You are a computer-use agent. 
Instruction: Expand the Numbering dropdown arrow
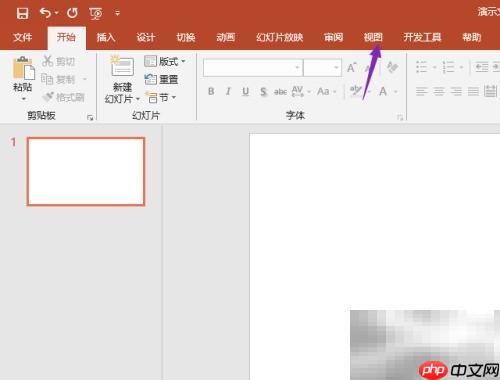tap(461, 67)
